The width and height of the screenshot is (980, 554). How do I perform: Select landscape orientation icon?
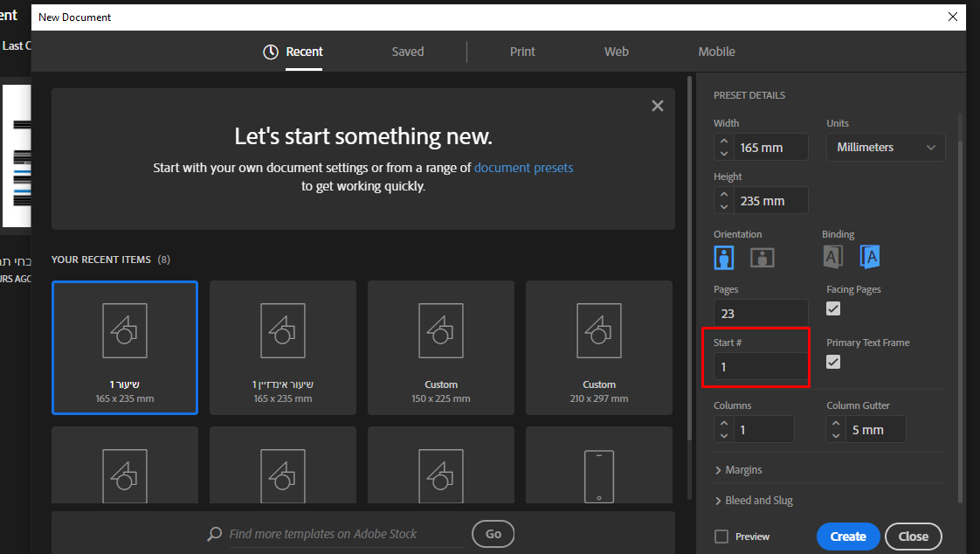tap(763, 258)
